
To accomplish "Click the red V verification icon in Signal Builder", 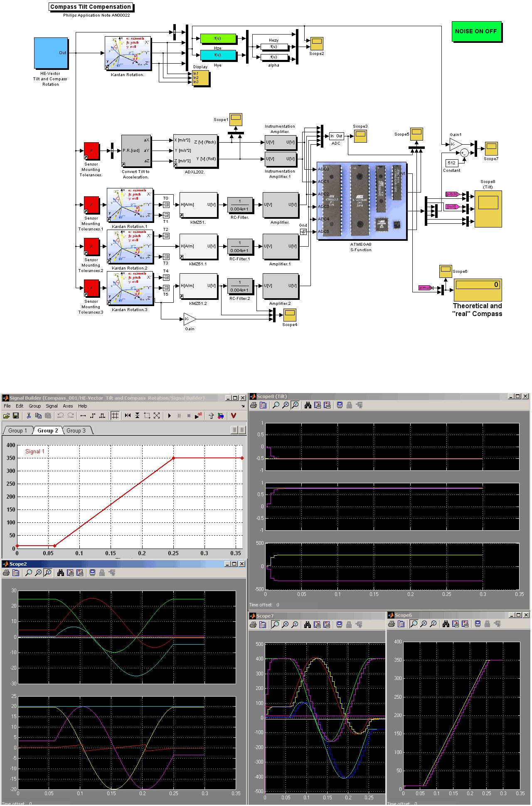I will click(233, 415).
